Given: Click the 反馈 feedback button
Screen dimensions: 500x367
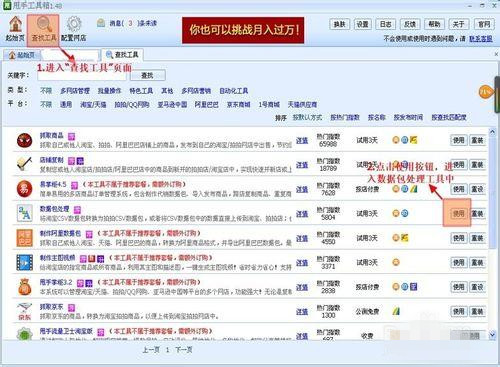Looking at the screenshot, I should pos(410,24).
